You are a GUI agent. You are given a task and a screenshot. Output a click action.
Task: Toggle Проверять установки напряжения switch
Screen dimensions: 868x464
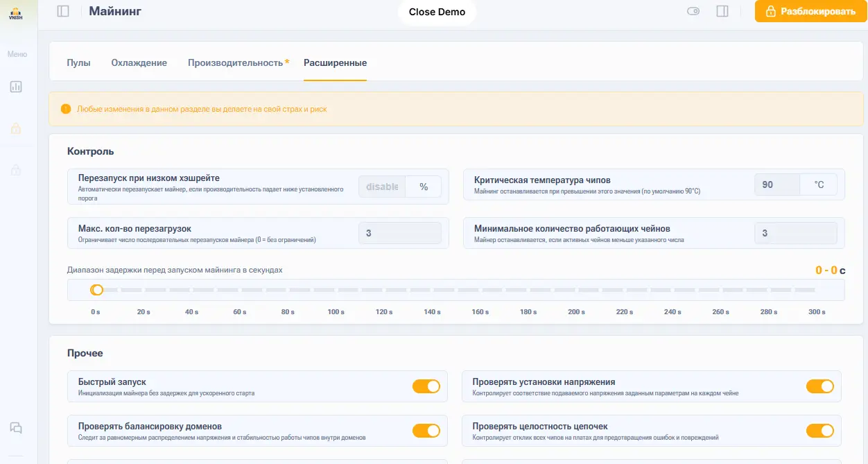point(820,386)
